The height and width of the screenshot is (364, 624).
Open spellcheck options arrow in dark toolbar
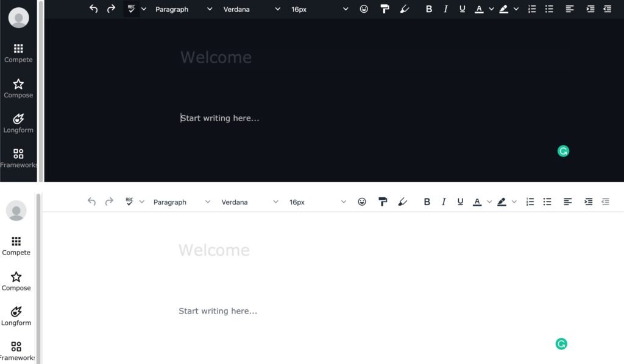144,9
